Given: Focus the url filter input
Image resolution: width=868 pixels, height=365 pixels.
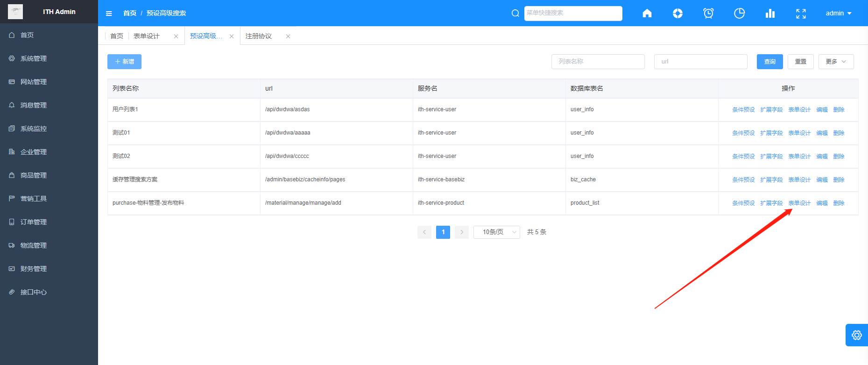Looking at the screenshot, I should pos(700,62).
